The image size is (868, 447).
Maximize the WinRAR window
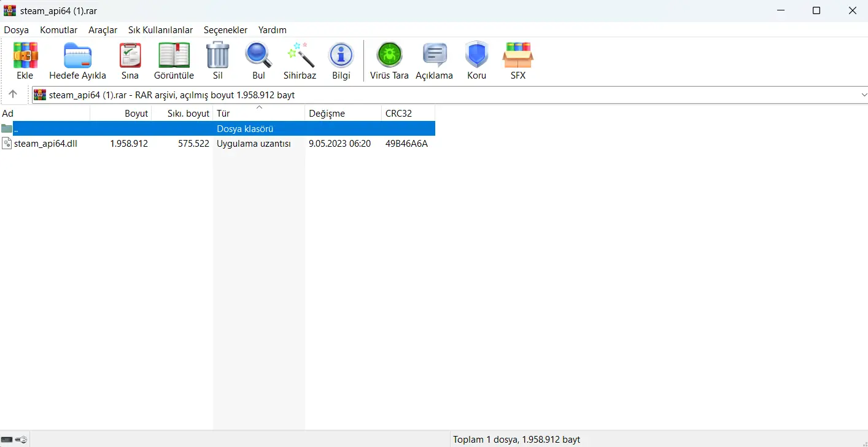pyautogui.click(x=816, y=10)
